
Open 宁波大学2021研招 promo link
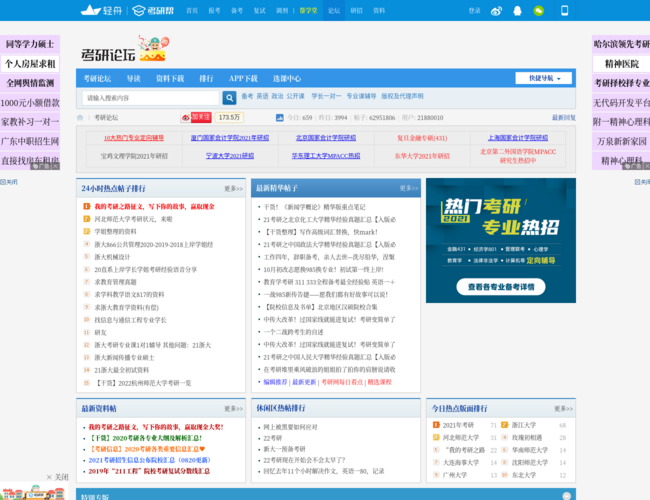point(230,156)
